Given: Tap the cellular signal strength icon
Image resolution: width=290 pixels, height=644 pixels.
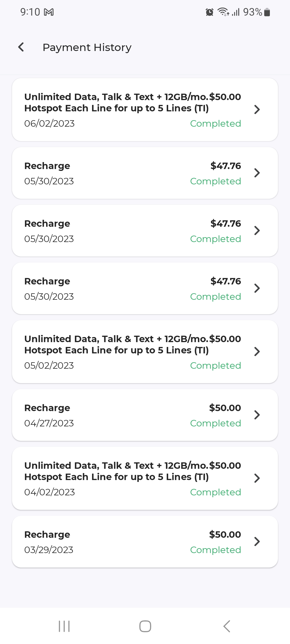Looking at the screenshot, I should [x=236, y=12].
